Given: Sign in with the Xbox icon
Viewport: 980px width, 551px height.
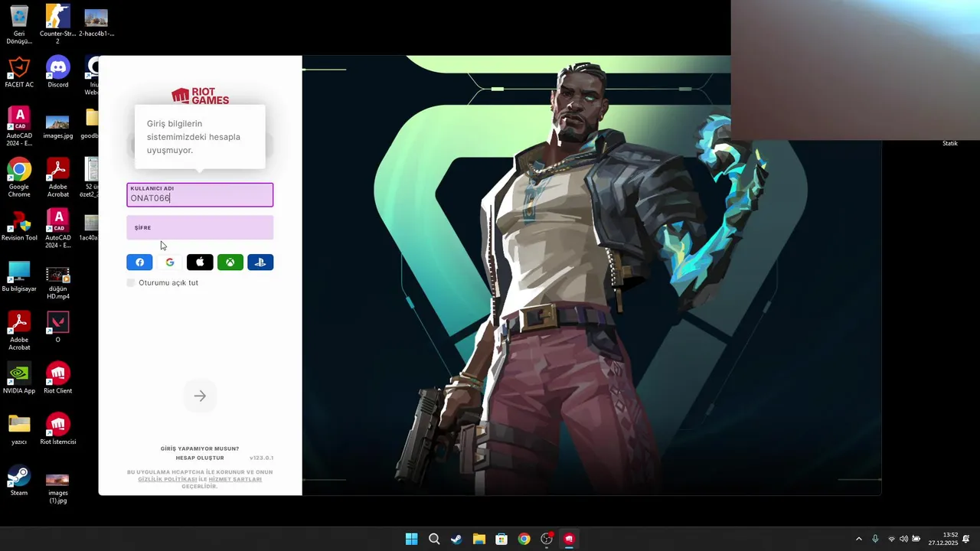Looking at the screenshot, I should 230,262.
